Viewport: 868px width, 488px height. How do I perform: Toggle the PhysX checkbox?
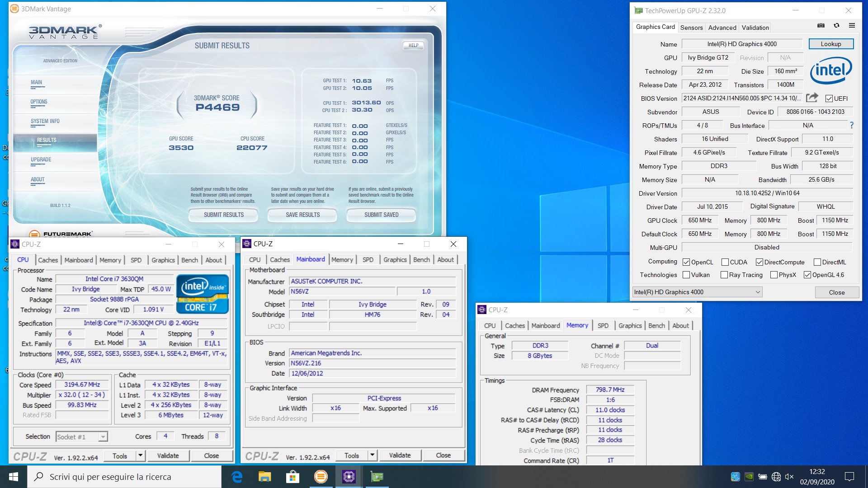774,275
